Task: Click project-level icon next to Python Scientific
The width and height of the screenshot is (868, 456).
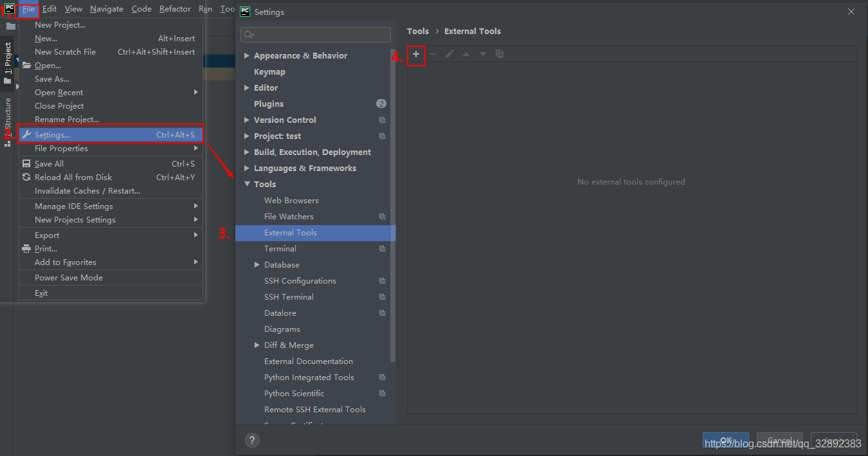Action: coord(382,394)
